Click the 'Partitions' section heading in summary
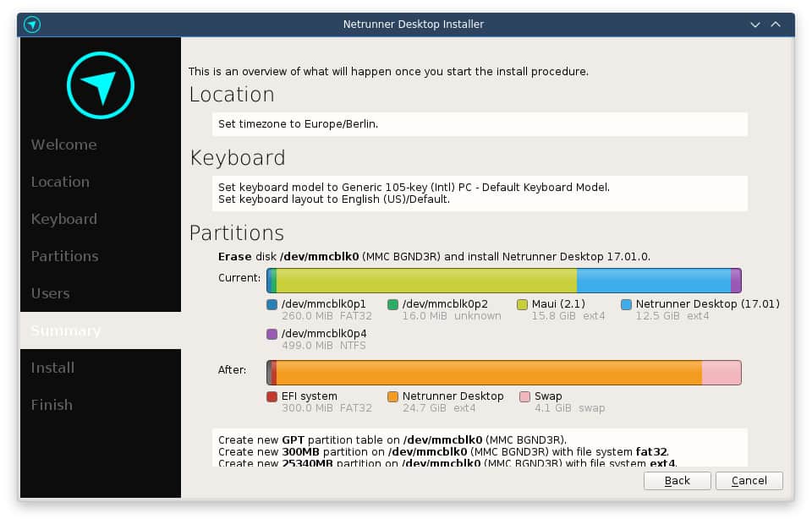This screenshot has width=812, height=524. pyautogui.click(x=237, y=233)
